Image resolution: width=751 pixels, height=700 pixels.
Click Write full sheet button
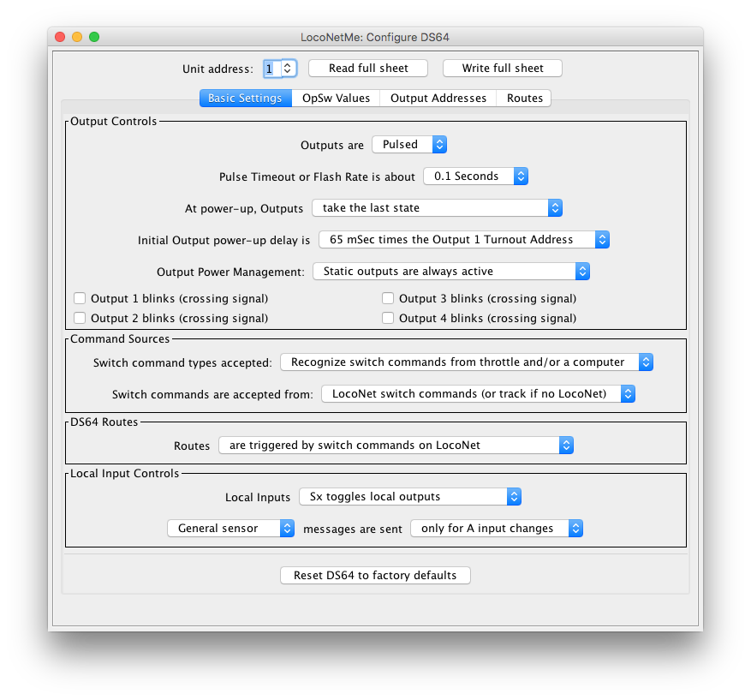(x=503, y=68)
